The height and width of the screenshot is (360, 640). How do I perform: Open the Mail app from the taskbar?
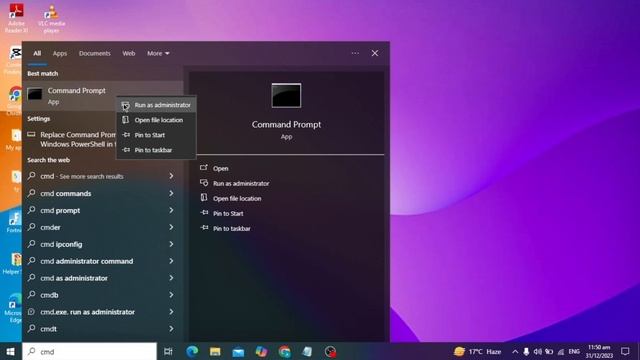click(238, 351)
